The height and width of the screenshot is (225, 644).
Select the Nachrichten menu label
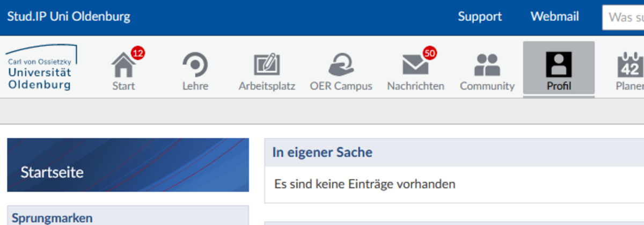pyautogui.click(x=415, y=86)
